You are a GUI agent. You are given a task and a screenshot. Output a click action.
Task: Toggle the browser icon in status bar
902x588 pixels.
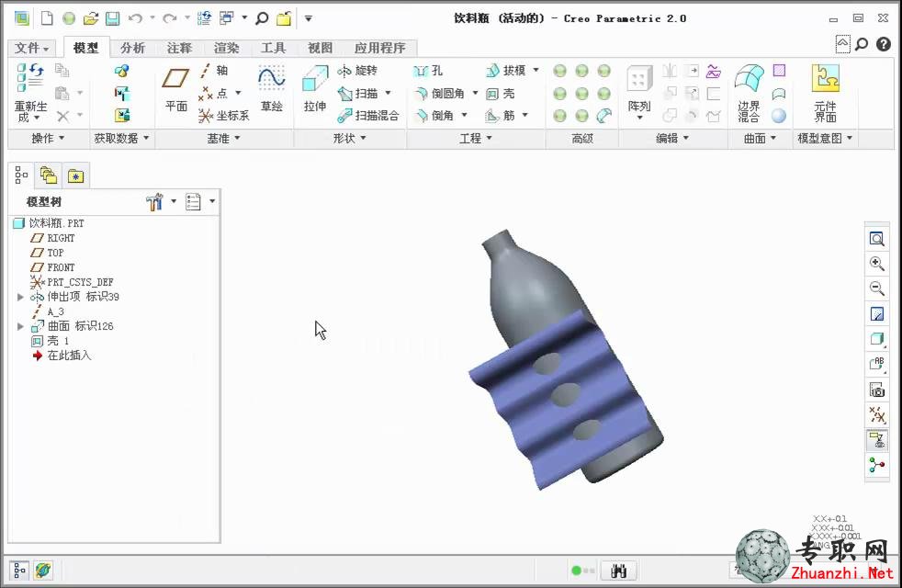pyautogui.click(x=43, y=571)
